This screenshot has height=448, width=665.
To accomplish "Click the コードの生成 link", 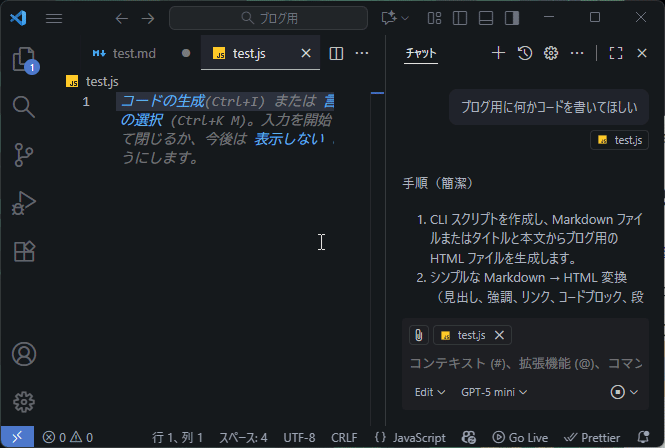I will click(163, 101).
